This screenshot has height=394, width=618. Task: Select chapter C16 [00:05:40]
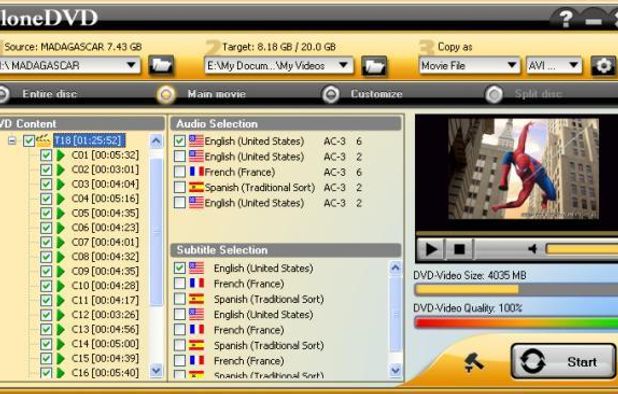(105, 373)
